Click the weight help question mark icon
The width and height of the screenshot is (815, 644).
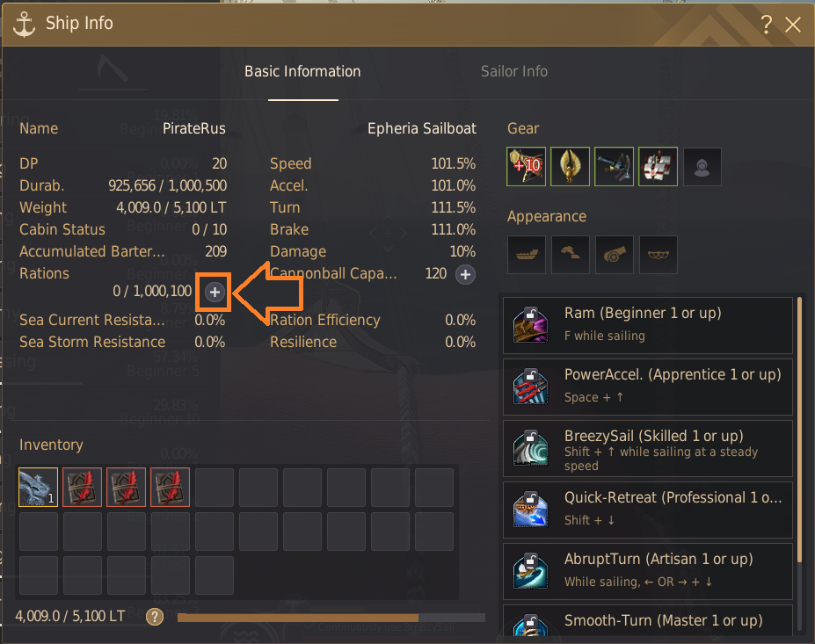(x=155, y=617)
